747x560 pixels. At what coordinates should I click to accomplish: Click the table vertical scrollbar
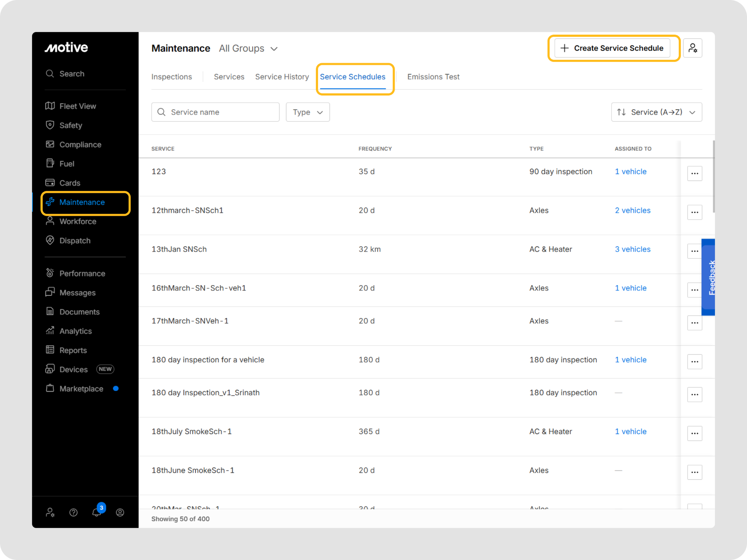point(713,176)
